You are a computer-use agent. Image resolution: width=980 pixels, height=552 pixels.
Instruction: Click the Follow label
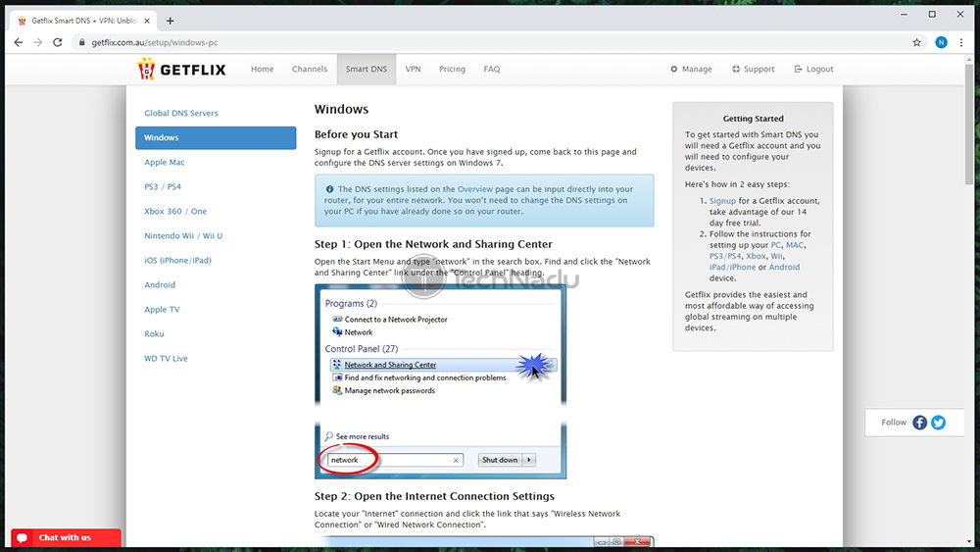pos(893,423)
